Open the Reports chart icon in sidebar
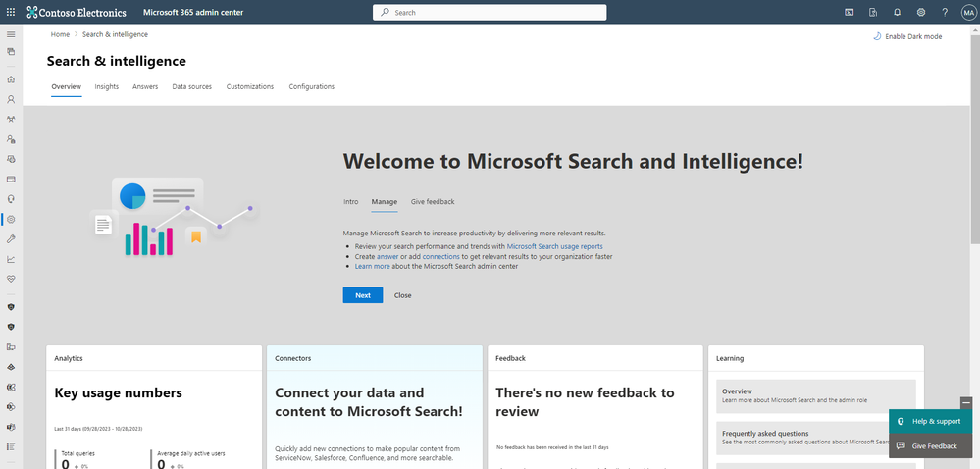This screenshot has height=469, width=980. (x=11, y=259)
